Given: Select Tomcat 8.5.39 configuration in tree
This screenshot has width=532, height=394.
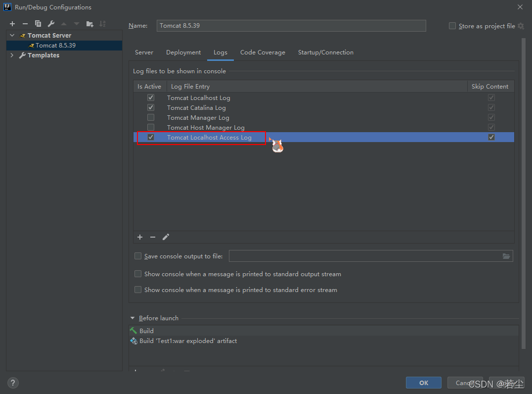Looking at the screenshot, I should point(64,46).
